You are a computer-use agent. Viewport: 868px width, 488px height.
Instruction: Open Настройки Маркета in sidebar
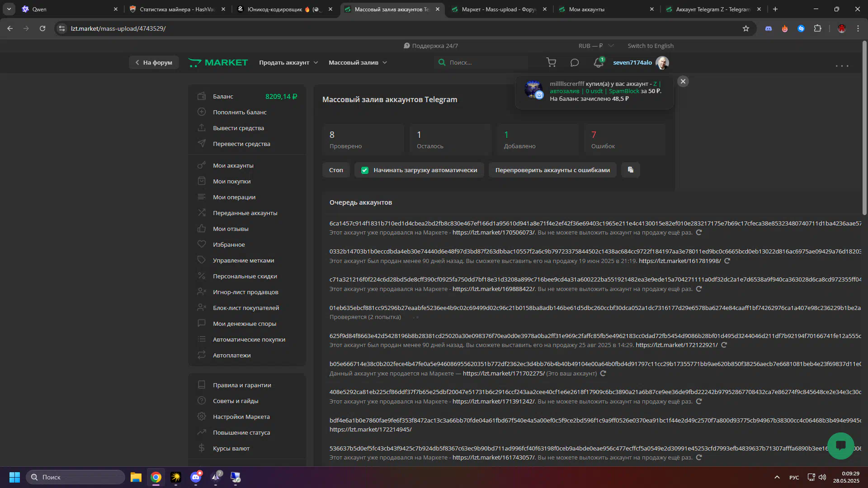[241, 417]
